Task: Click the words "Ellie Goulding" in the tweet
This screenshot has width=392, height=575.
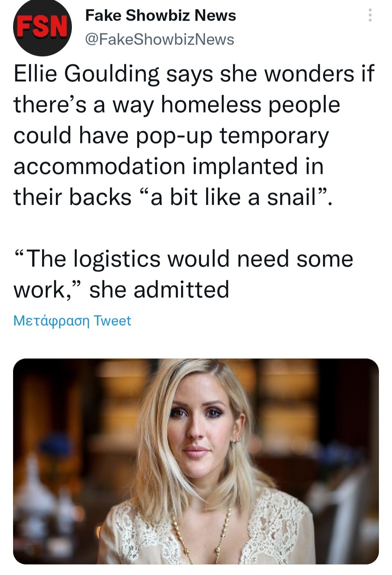Action: coord(86,74)
